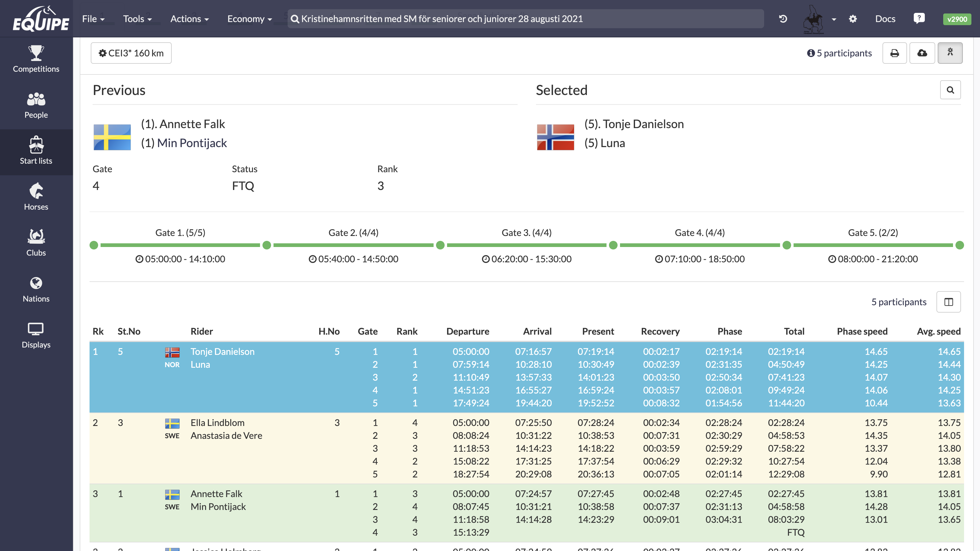This screenshot has width=980, height=551.
Task: Toggle the column layout button
Action: (948, 302)
